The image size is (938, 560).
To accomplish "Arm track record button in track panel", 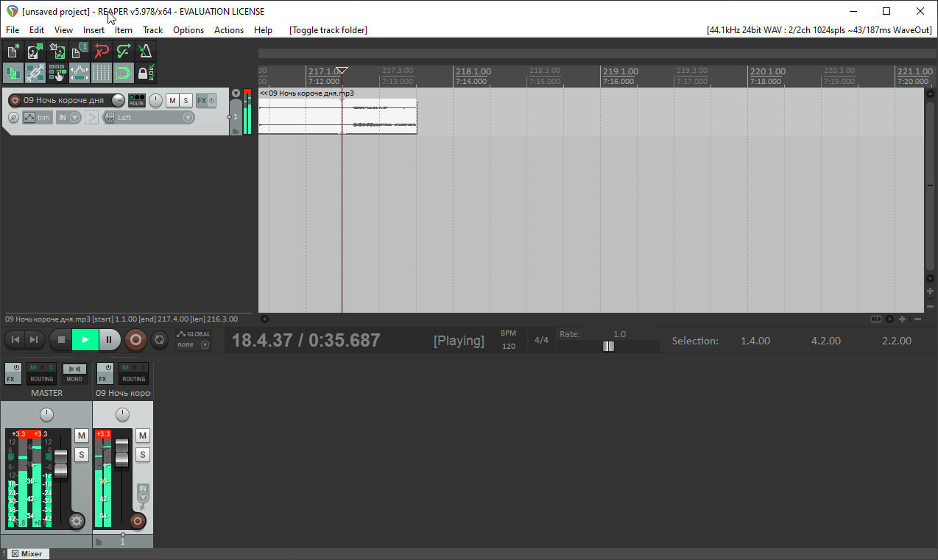I will [x=14, y=101].
